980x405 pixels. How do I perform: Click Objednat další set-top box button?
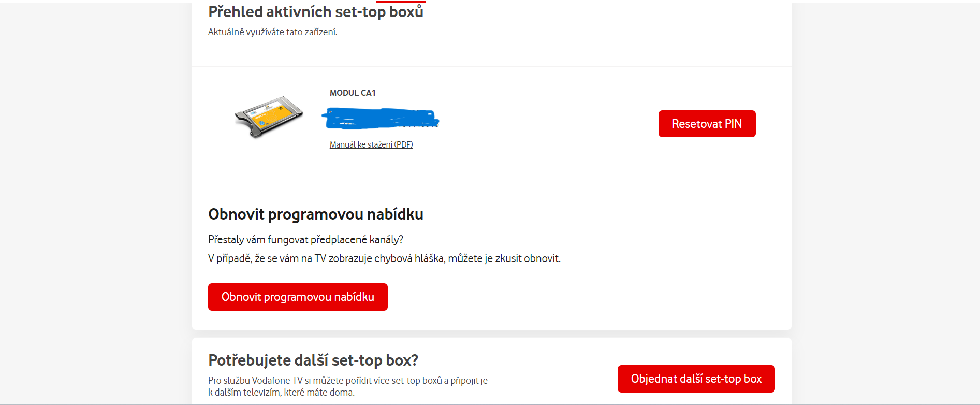[696, 379]
